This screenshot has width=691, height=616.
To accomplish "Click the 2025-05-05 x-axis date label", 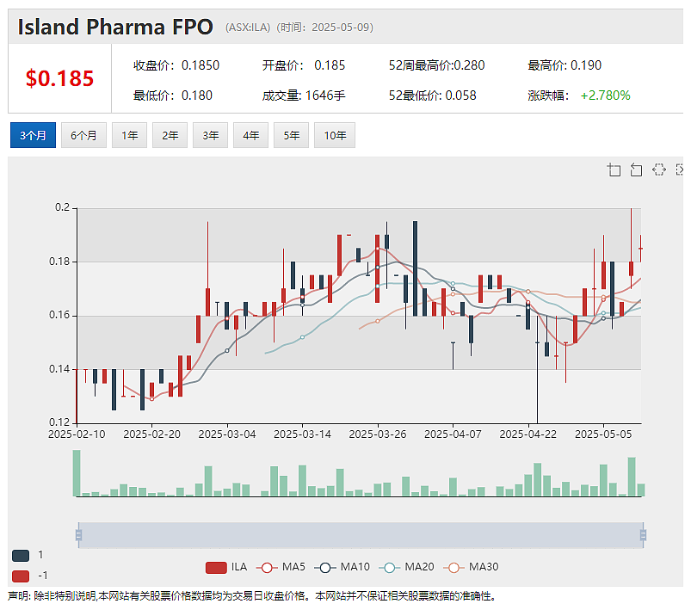I will (x=603, y=434).
